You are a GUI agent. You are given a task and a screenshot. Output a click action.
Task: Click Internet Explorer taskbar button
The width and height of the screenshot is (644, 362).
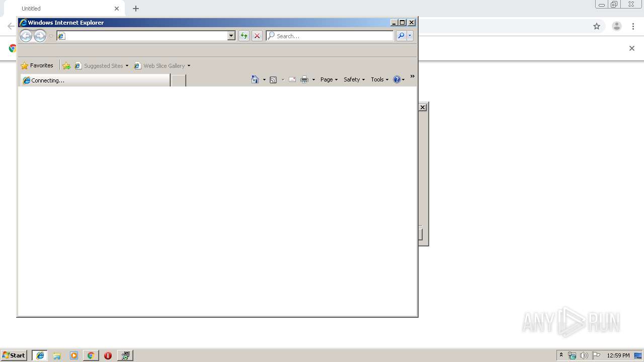40,355
